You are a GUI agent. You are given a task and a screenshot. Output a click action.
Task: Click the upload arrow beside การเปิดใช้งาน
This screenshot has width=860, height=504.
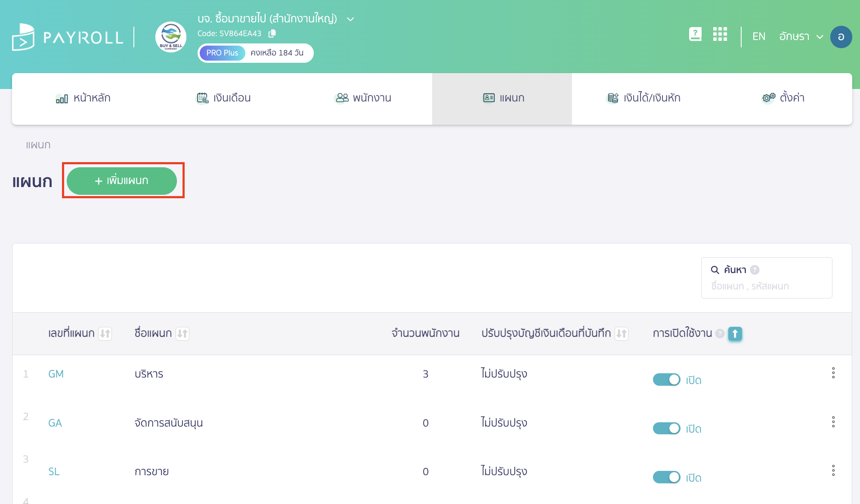735,334
